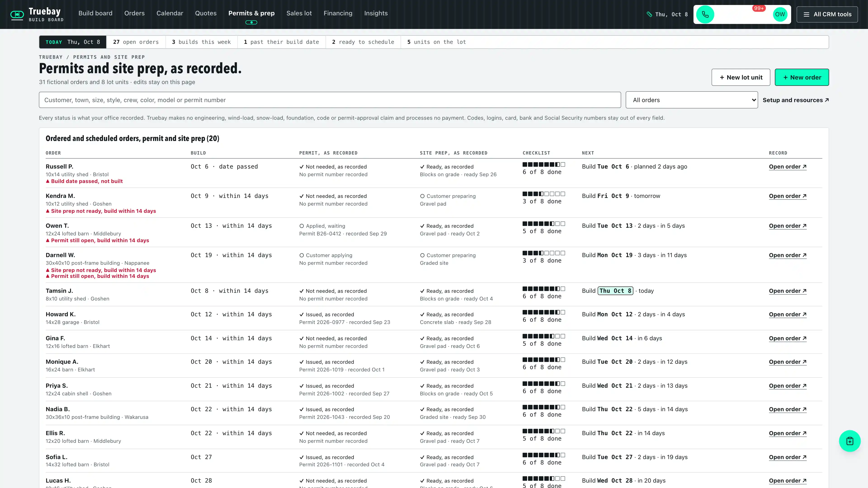Click the 99+ notification badge
This screenshot has width=868, height=488.
click(x=759, y=8)
